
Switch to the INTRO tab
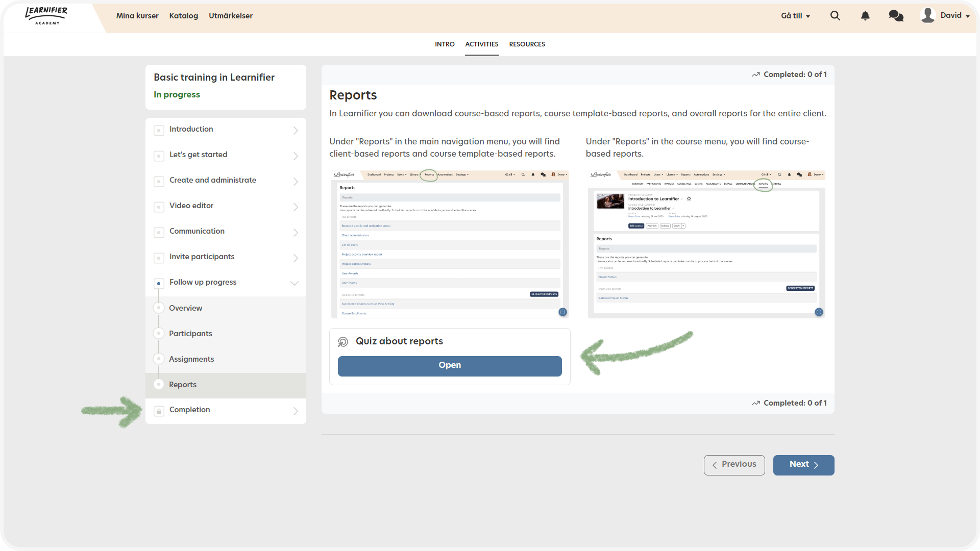[445, 44]
